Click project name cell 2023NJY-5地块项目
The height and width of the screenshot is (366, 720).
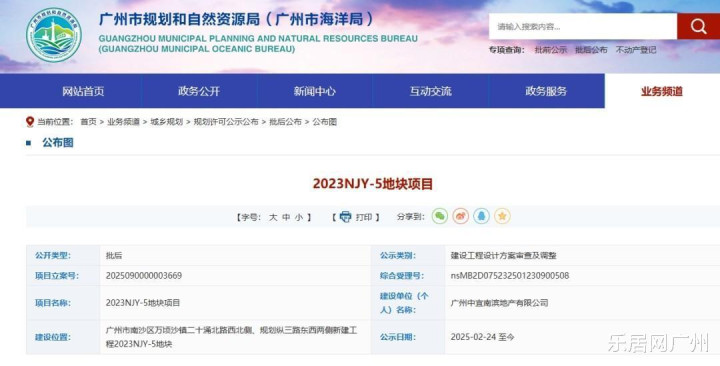(143, 303)
